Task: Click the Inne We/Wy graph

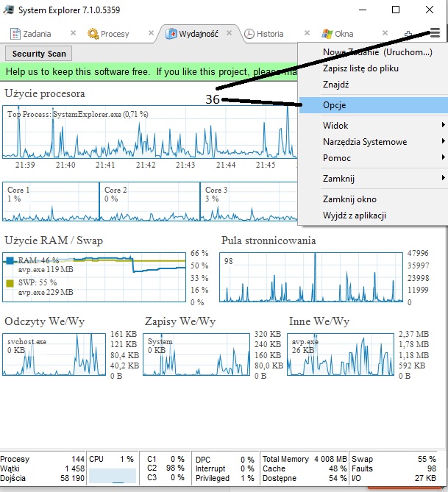Action: tap(341, 354)
